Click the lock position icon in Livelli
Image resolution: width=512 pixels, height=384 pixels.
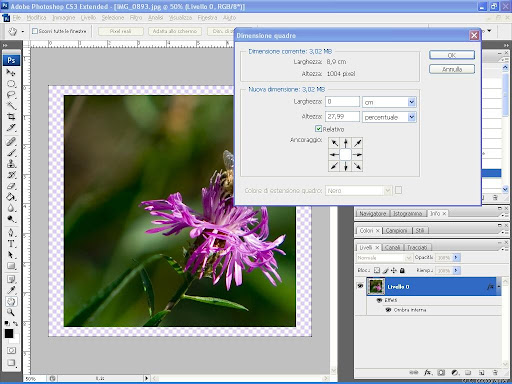point(394,270)
